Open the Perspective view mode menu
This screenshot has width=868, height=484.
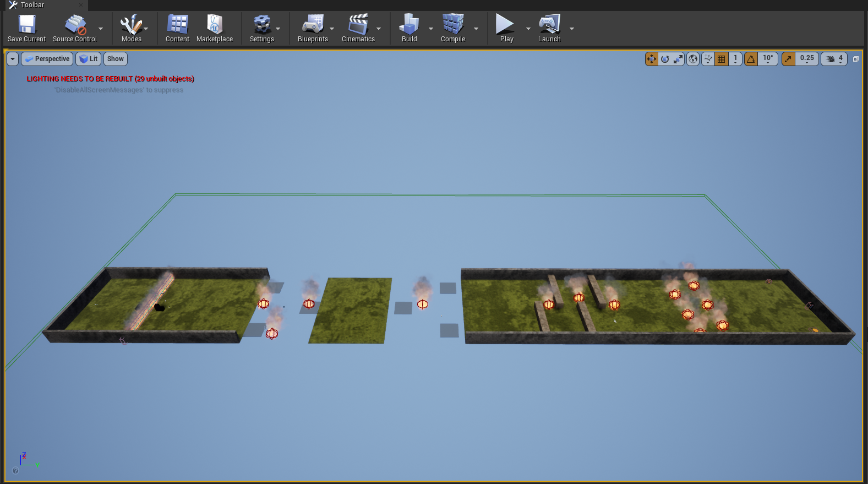coord(47,59)
